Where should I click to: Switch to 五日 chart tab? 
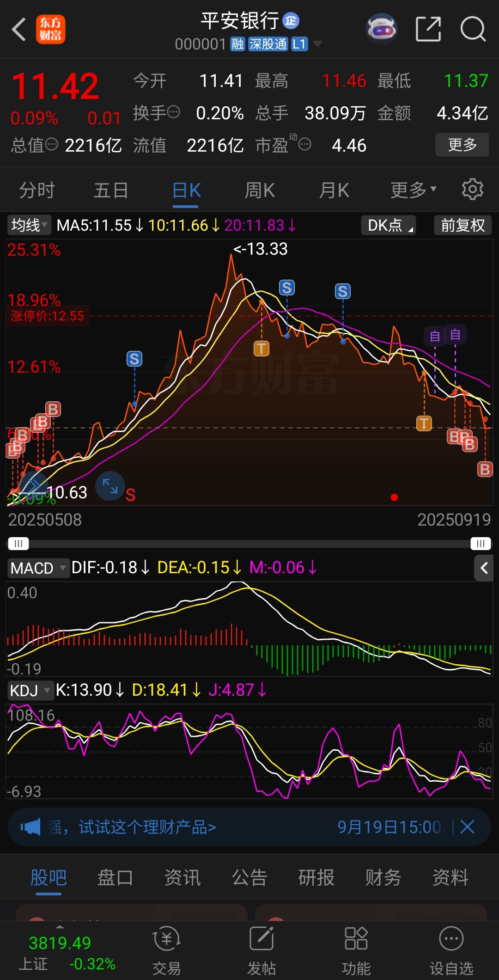(111, 190)
